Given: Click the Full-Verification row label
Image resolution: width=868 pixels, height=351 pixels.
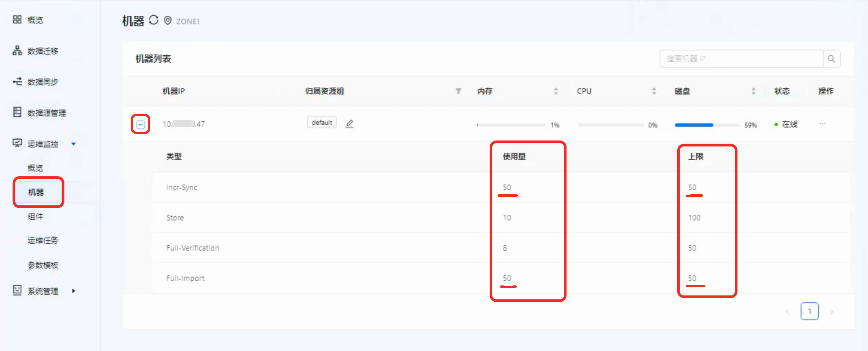Looking at the screenshot, I should (193, 248).
